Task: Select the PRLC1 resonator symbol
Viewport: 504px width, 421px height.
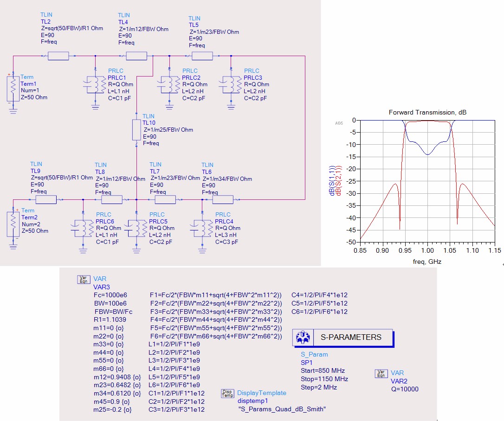Action: pyautogui.click(x=95, y=85)
